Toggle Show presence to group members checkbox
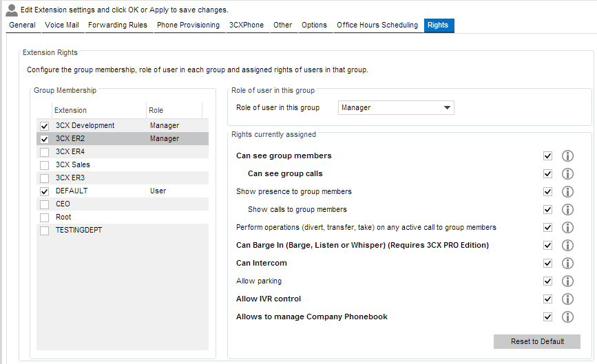597x364 pixels. click(x=547, y=192)
